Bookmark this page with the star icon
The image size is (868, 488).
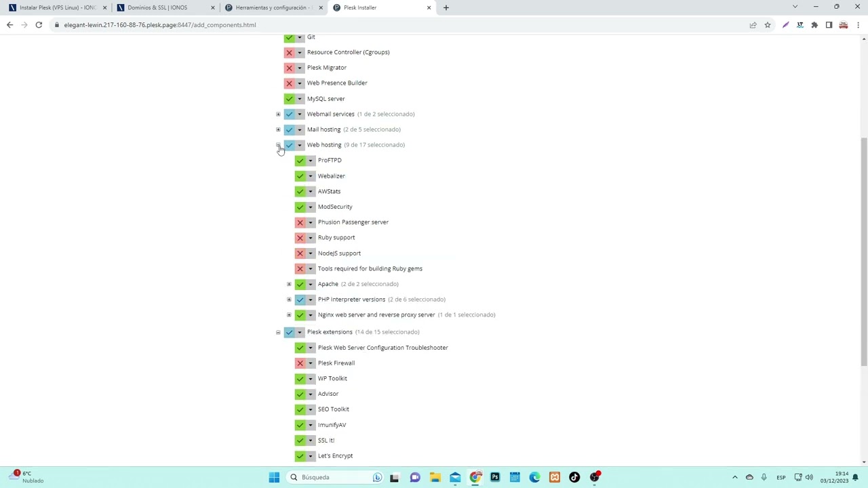pos(768,25)
